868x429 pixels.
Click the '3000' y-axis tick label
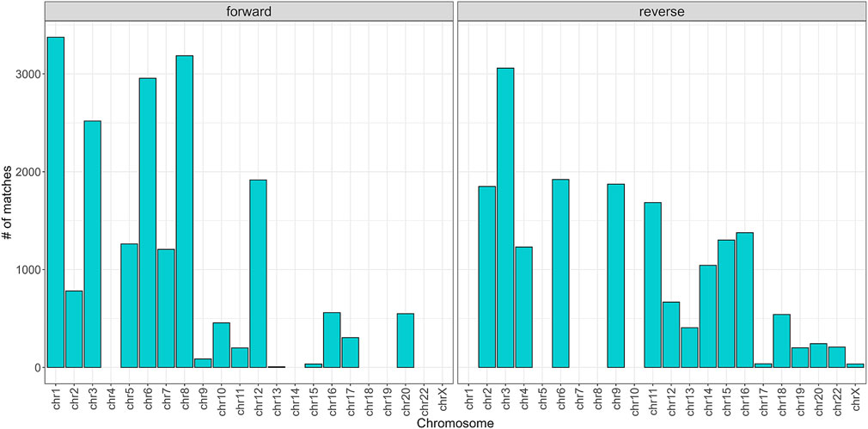point(28,74)
